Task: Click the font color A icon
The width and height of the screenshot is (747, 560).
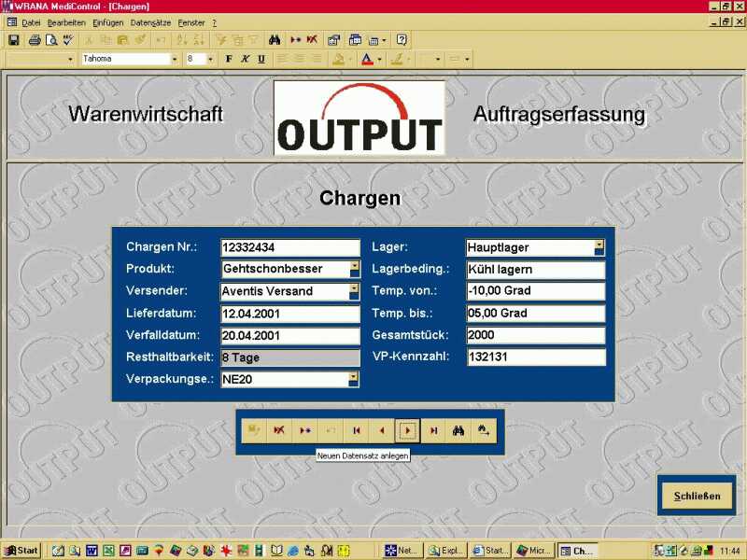Action: click(x=367, y=59)
